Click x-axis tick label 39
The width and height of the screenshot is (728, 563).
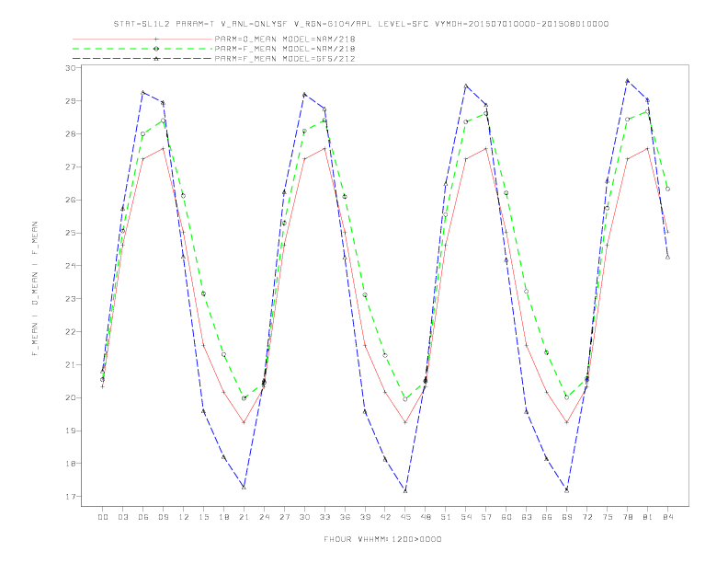coord(365,517)
